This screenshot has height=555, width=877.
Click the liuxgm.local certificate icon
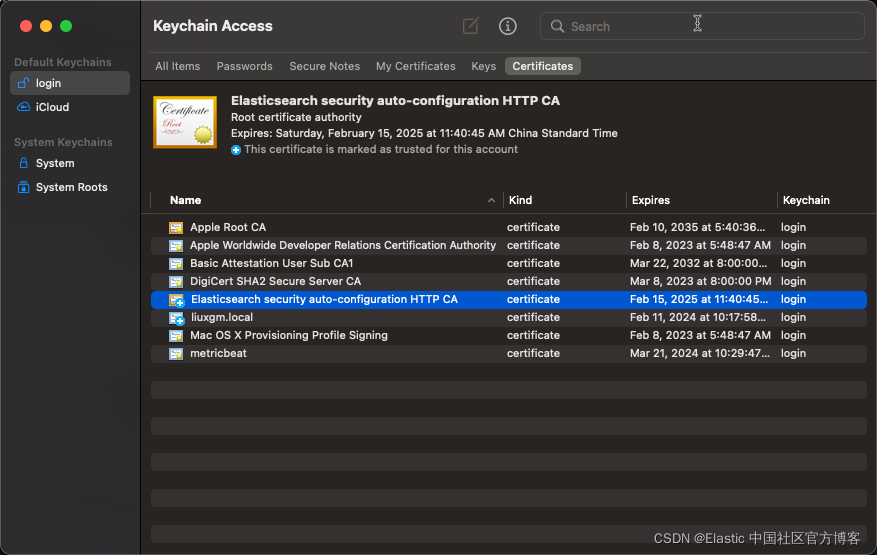[x=176, y=317]
